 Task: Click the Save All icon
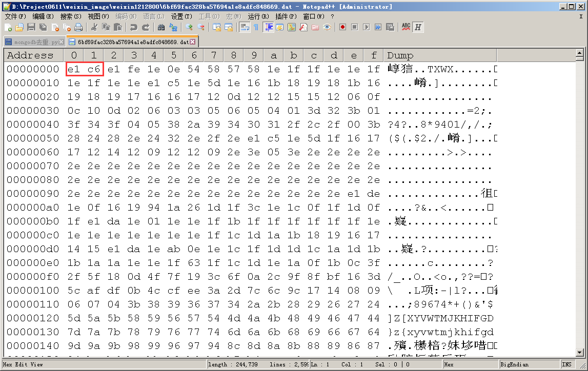click(43, 27)
